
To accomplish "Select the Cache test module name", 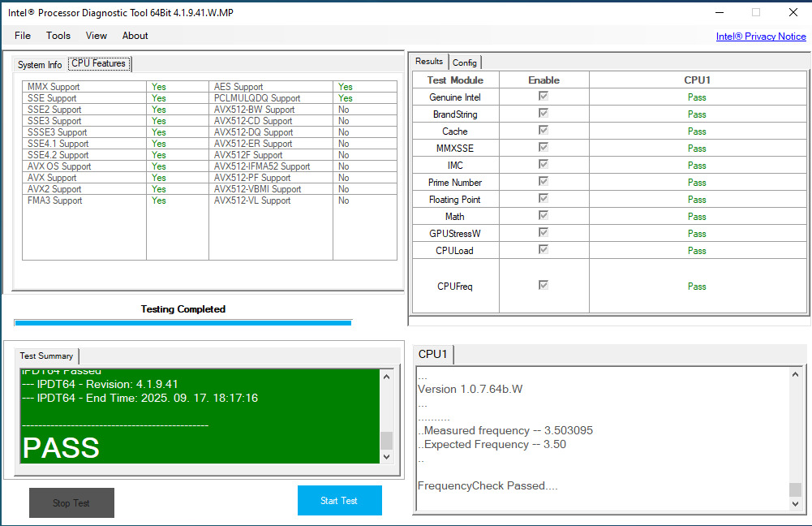I will (455, 131).
